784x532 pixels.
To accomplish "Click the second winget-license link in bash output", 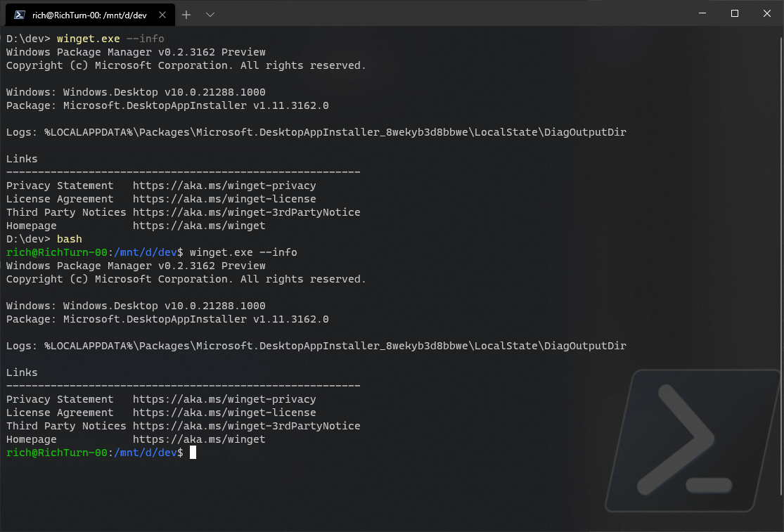I will [x=224, y=413].
